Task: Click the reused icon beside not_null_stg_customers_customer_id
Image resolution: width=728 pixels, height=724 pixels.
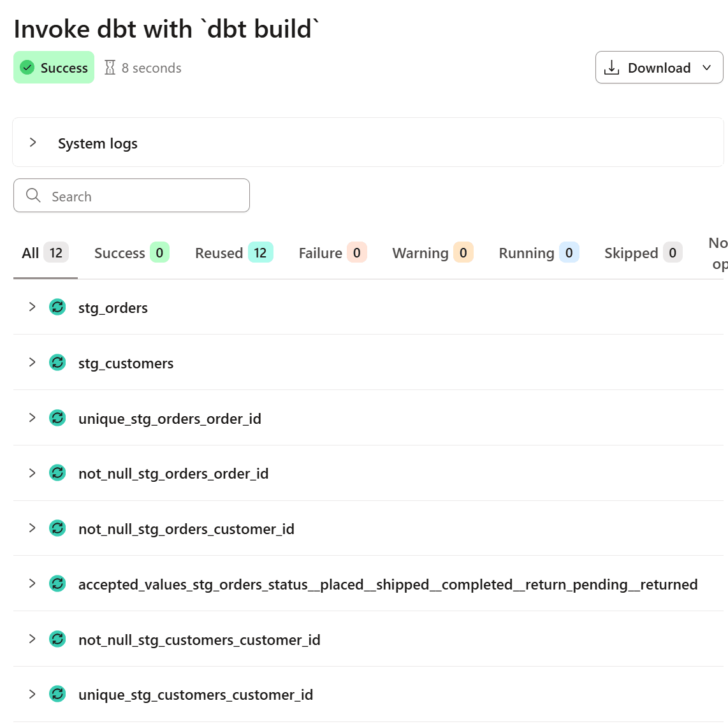Action: 57,639
